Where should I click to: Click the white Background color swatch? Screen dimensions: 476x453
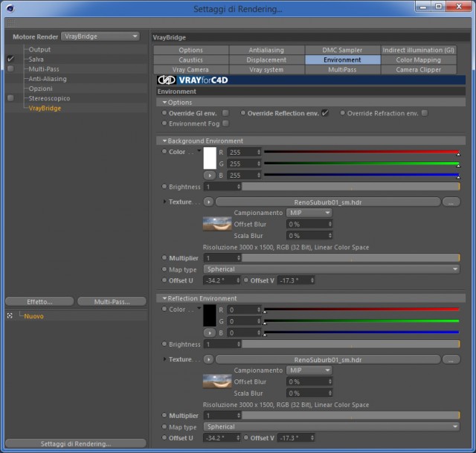210,158
